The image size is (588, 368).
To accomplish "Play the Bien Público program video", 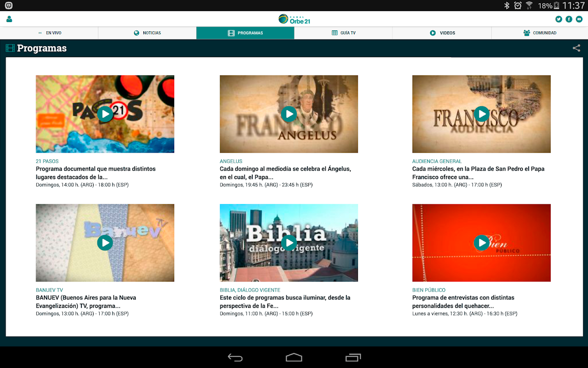I will point(481,242).
